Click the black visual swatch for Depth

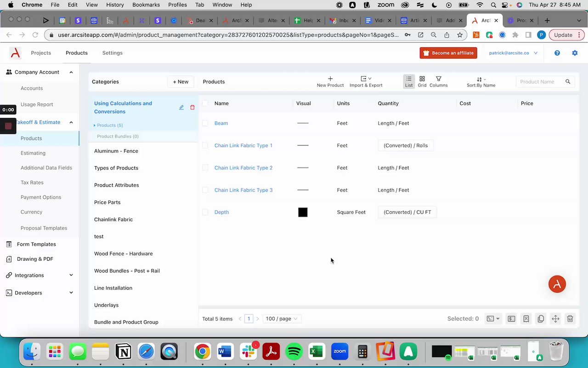pos(303,212)
